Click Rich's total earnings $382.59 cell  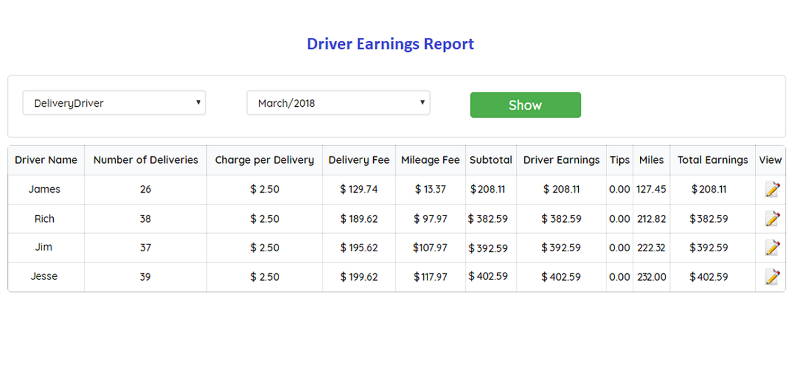709,219
